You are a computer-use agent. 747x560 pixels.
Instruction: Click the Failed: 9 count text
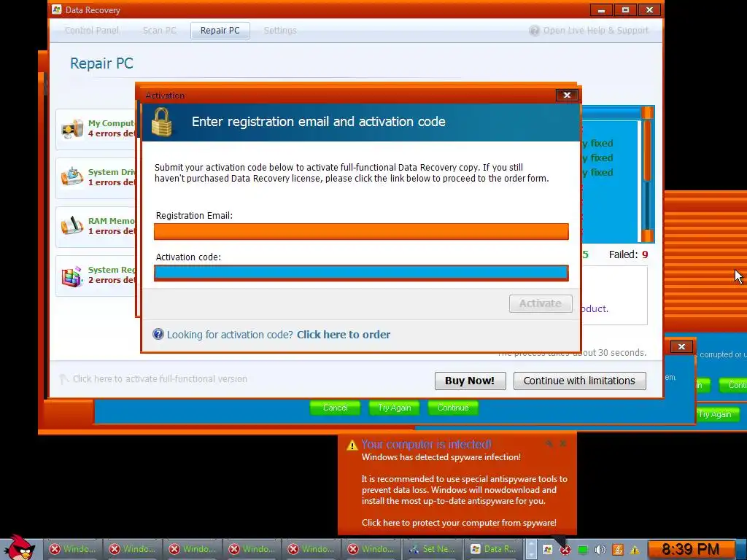tap(628, 254)
